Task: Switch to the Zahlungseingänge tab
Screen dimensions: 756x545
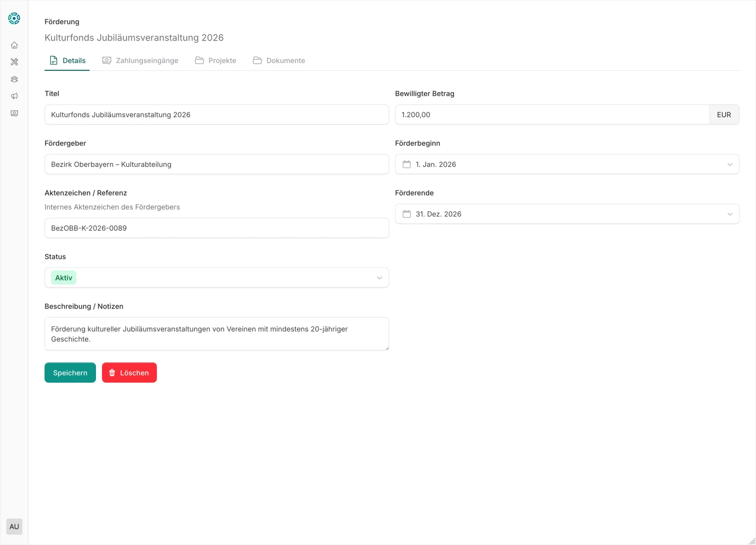Action: (140, 60)
